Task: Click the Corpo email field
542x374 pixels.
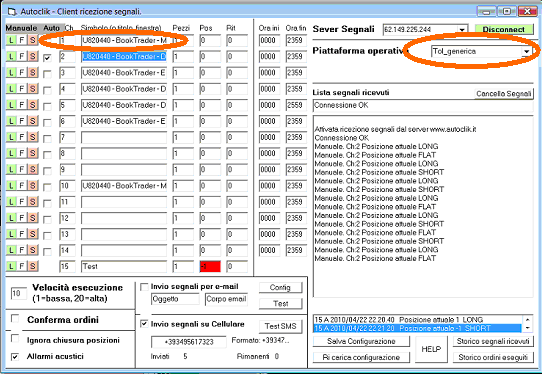Action: coord(226,299)
